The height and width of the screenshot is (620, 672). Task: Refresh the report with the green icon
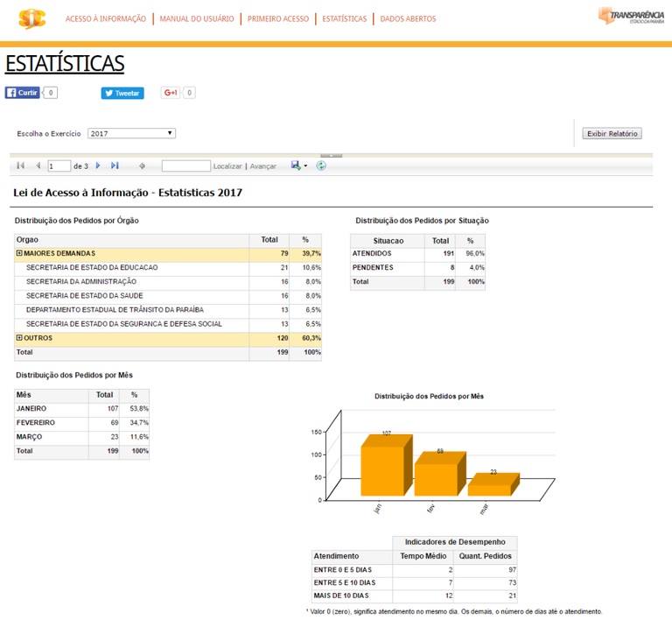[321, 166]
